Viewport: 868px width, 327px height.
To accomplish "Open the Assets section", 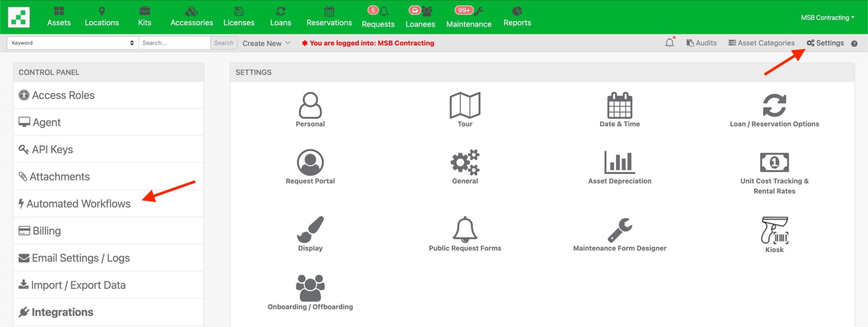I will (x=59, y=17).
